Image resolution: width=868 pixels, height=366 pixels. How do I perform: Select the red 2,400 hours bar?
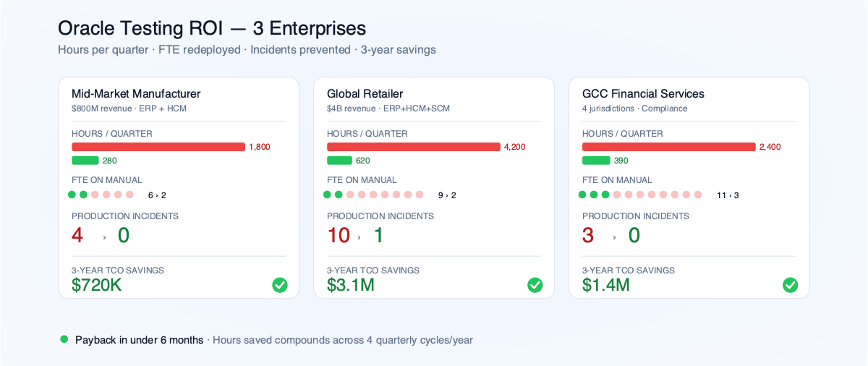(x=669, y=147)
